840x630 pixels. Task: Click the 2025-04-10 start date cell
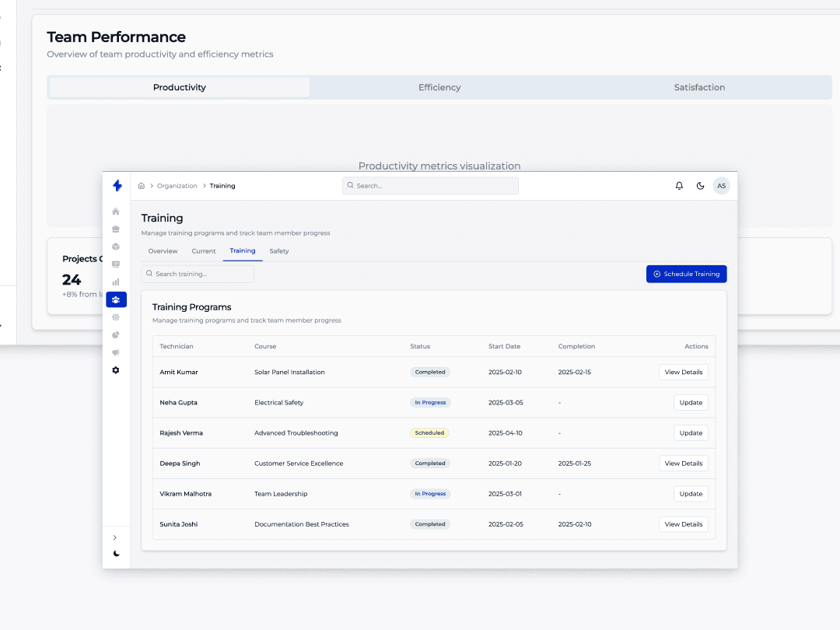point(506,433)
